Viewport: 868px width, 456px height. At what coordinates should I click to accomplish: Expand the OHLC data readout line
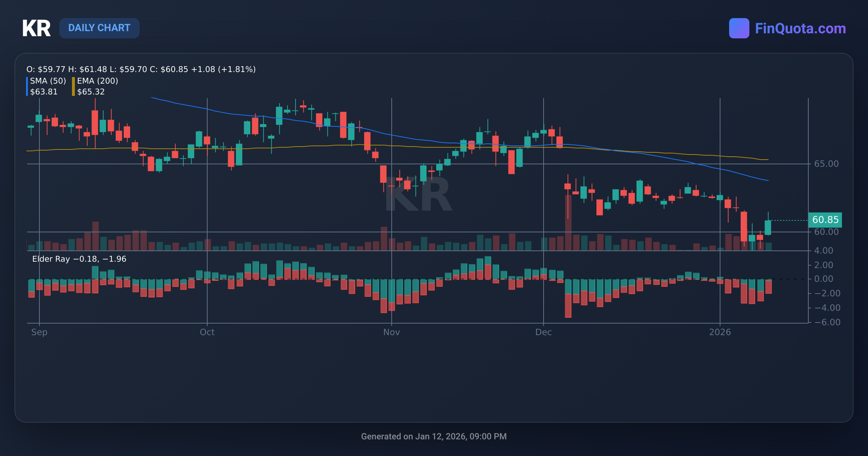tap(141, 69)
